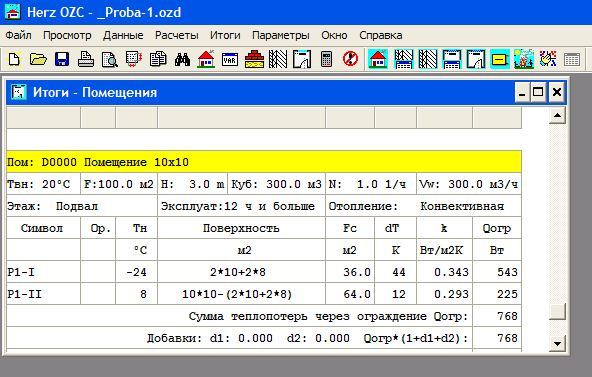Click the P1-I symbol cell
Image resolution: width=592 pixels, height=377 pixels.
pos(43,272)
